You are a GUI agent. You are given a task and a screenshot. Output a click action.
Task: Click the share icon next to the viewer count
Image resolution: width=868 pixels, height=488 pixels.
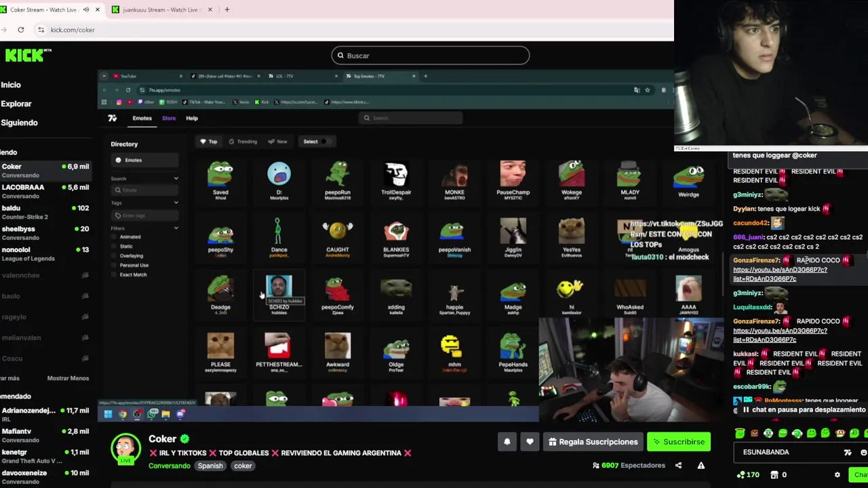[678, 466]
